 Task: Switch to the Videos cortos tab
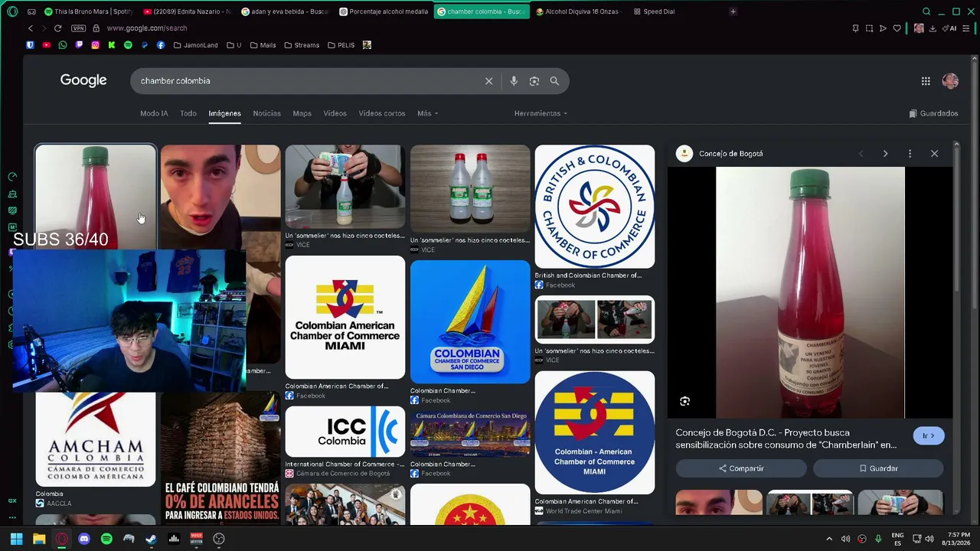click(382, 113)
